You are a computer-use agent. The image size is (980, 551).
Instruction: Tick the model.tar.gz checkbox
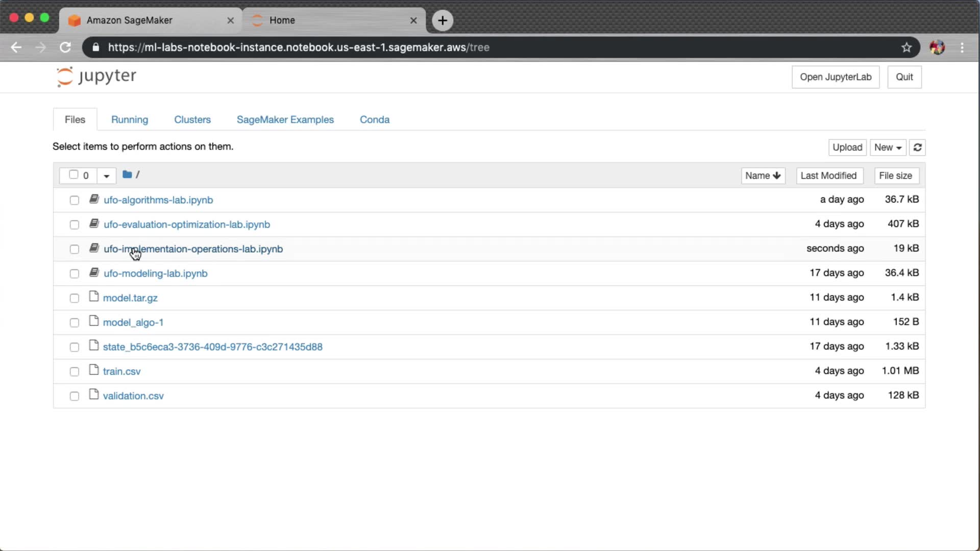pyautogui.click(x=75, y=298)
